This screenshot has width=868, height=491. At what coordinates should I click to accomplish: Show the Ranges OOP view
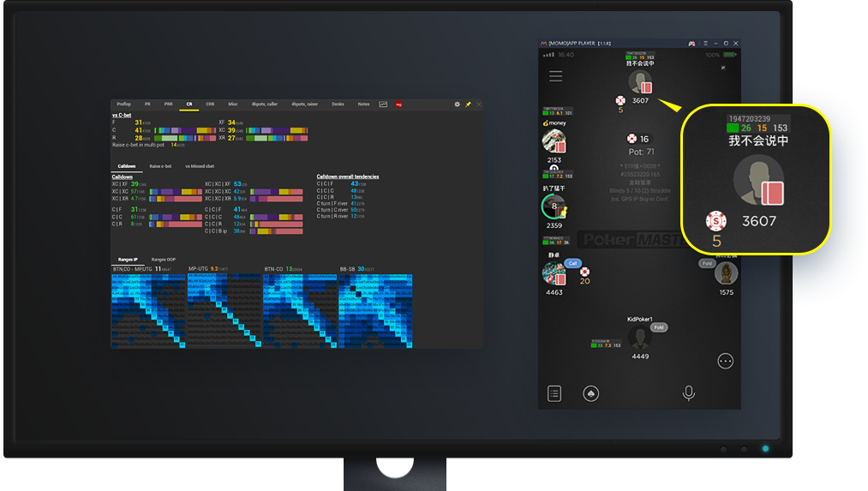(x=164, y=259)
